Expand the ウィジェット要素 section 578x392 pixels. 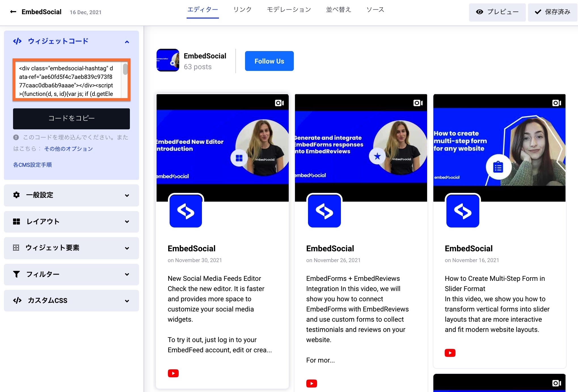click(x=71, y=248)
